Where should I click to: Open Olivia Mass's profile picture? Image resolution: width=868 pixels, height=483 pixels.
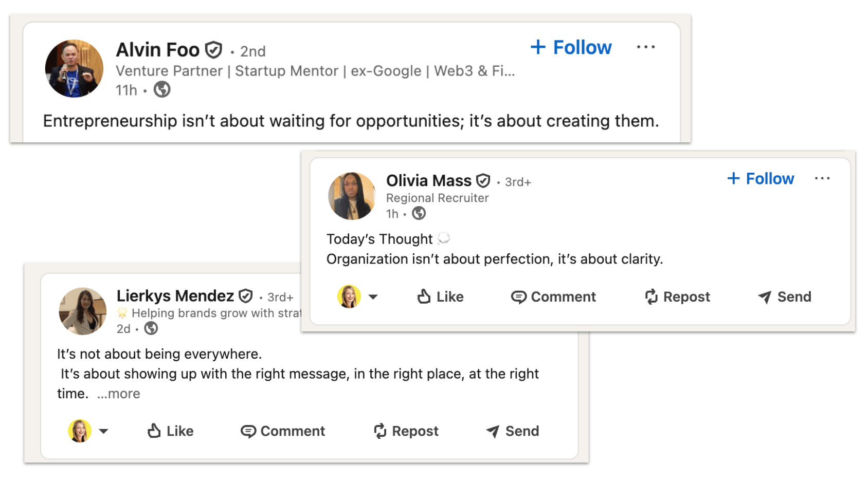tap(352, 196)
